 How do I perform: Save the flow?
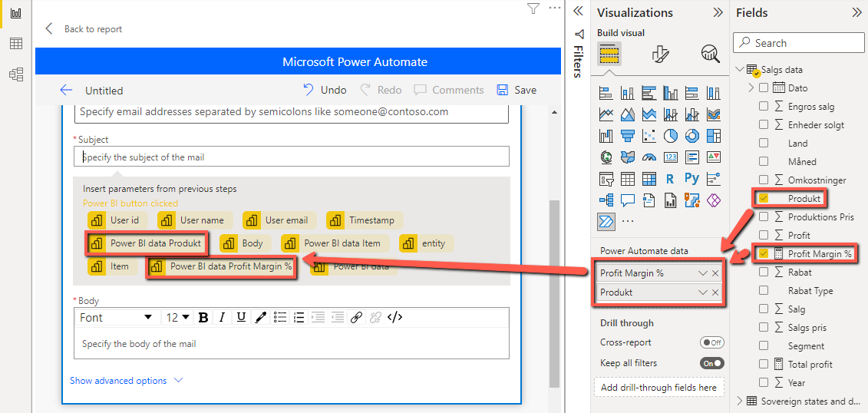tap(517, 91)
